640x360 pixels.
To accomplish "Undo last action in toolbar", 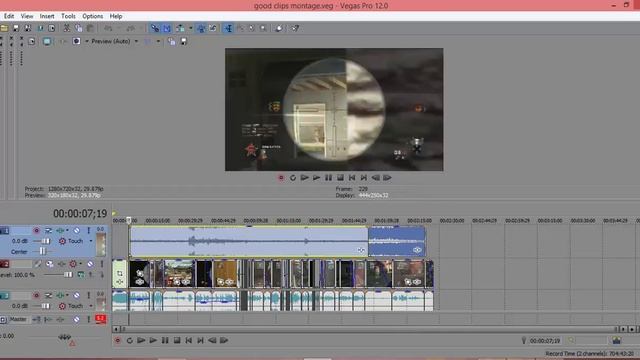I will 108,28.
